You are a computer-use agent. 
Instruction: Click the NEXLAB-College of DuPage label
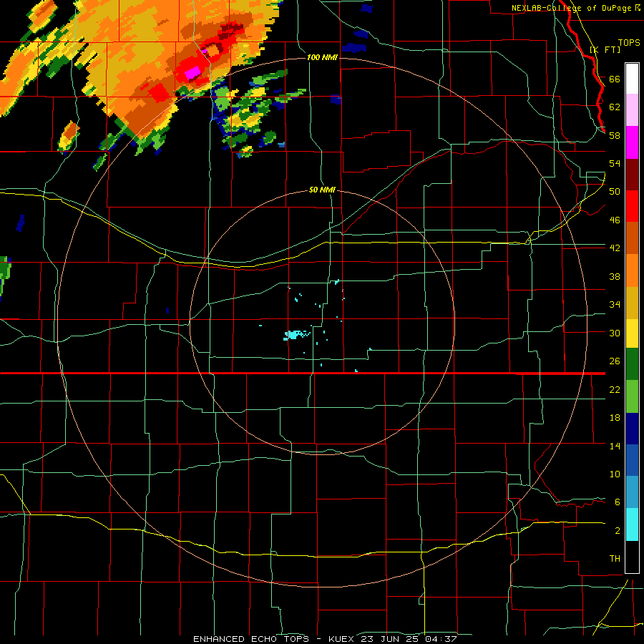click(572, 8)
